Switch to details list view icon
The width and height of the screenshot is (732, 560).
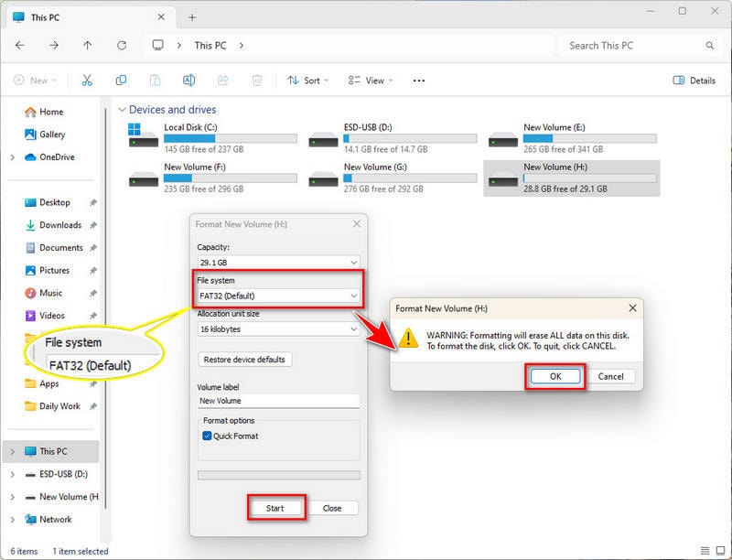point(705,551)
